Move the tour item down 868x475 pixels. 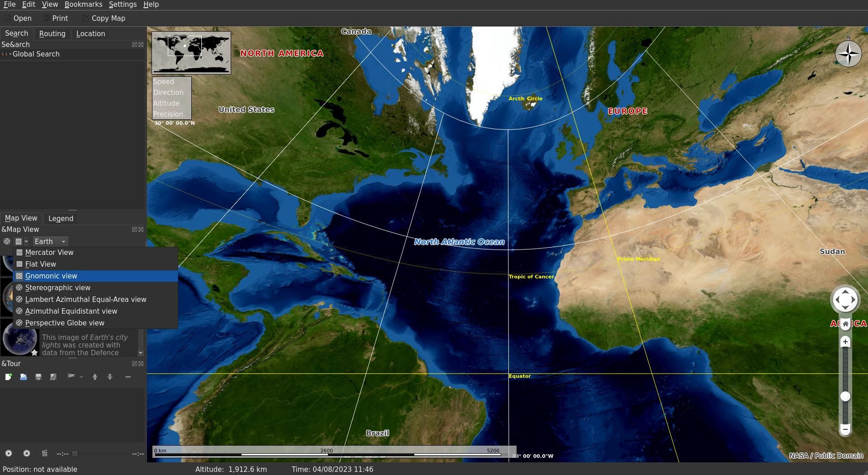[x=110, y=376]
